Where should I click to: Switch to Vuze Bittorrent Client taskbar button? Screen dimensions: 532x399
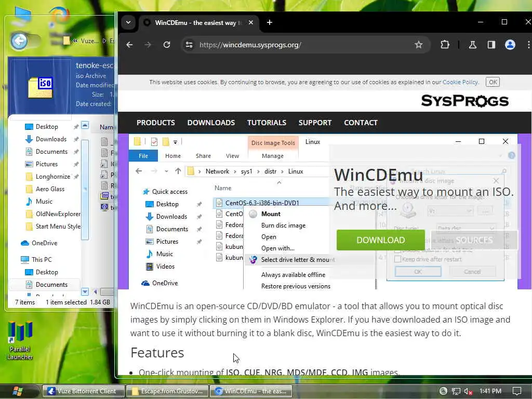(x=83, y=391)
